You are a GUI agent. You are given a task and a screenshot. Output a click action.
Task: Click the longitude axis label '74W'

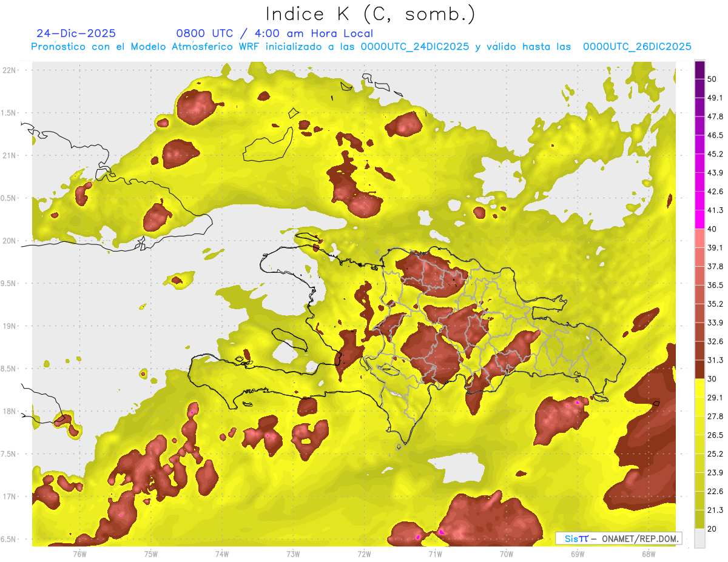click(222, 554)
